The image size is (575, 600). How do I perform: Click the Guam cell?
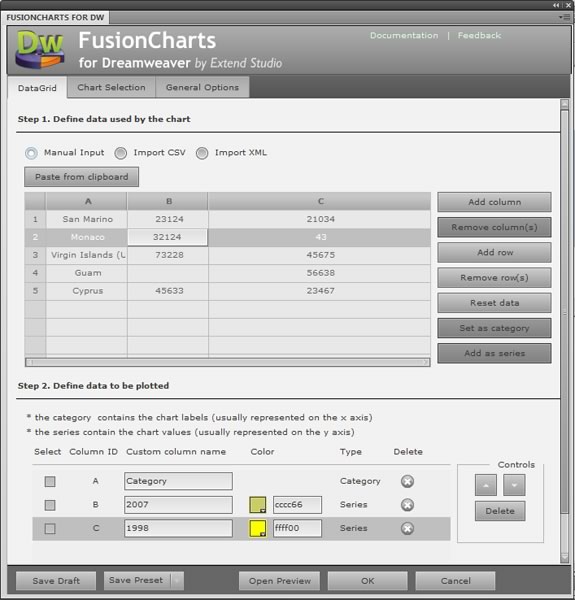87,273
